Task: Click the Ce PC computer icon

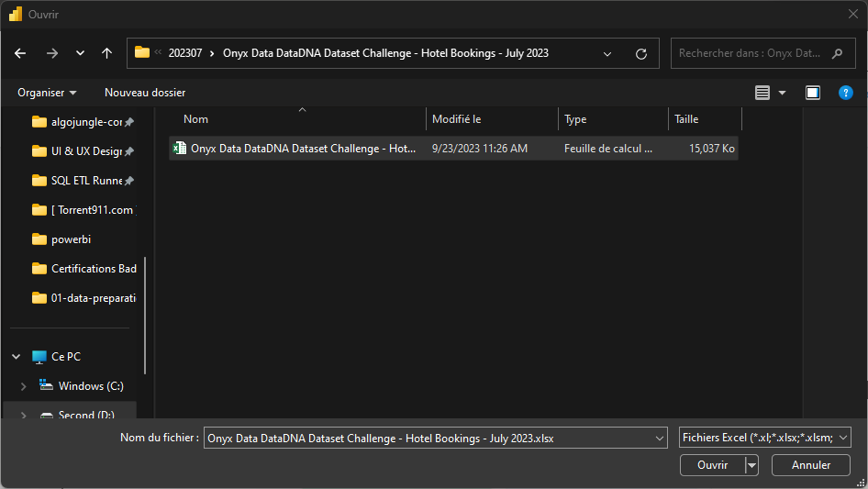Action: tap(39, 357)
